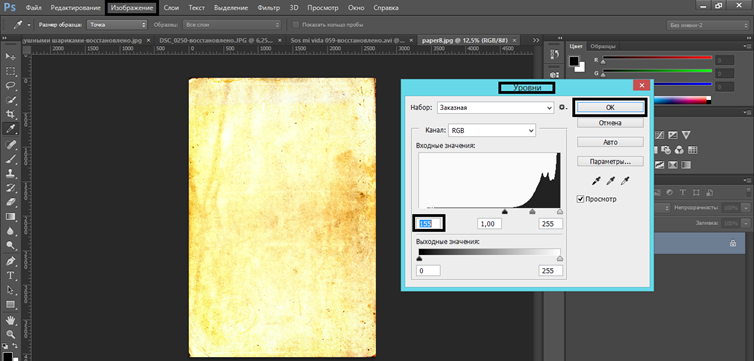Image resolution: width=754 pixels, height=361 pixels.
Task: Click the midtone gray input slider
Action: 532,212
